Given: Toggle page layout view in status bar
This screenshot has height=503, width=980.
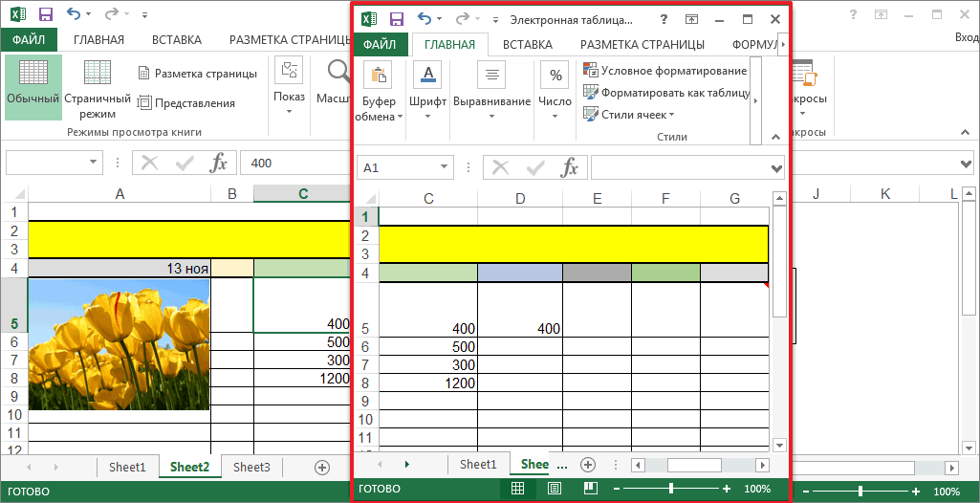Looking at the screenshot, I should 554,489.
